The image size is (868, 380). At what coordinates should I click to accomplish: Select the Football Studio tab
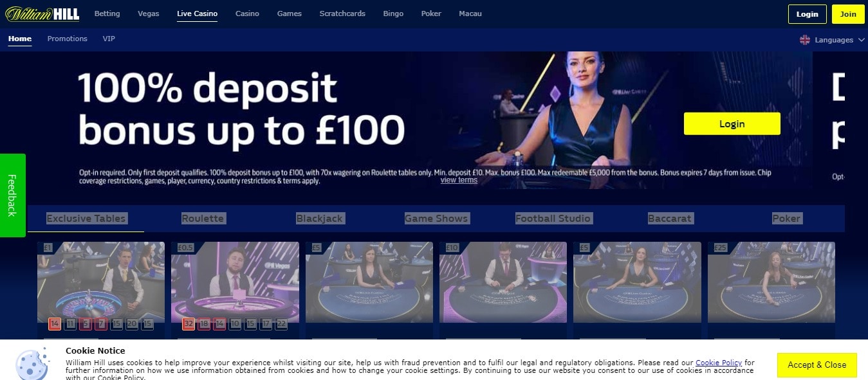553,219
